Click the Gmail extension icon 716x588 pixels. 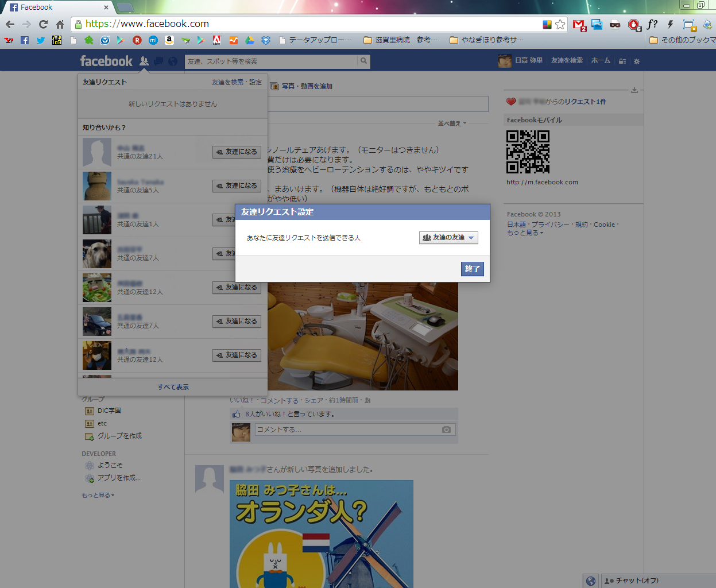pos(579,25)
